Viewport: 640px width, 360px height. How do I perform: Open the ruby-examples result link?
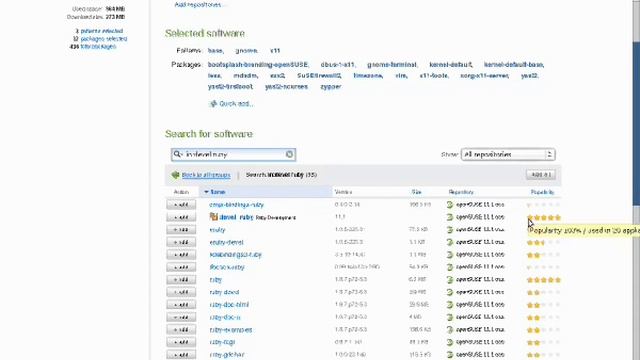(231, 330)
